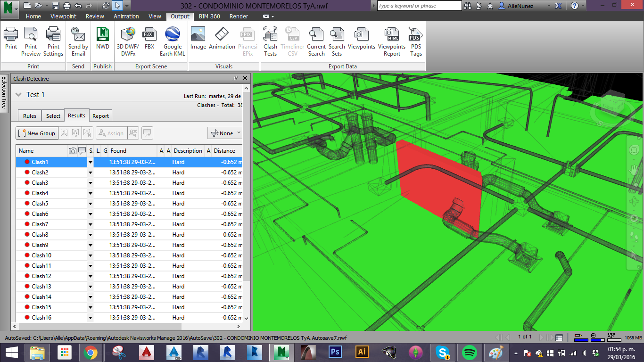Image resolution: width=644 pixels, height=362 pixels.
Task: Select the Clash7 result row
Action: point(40,224)
